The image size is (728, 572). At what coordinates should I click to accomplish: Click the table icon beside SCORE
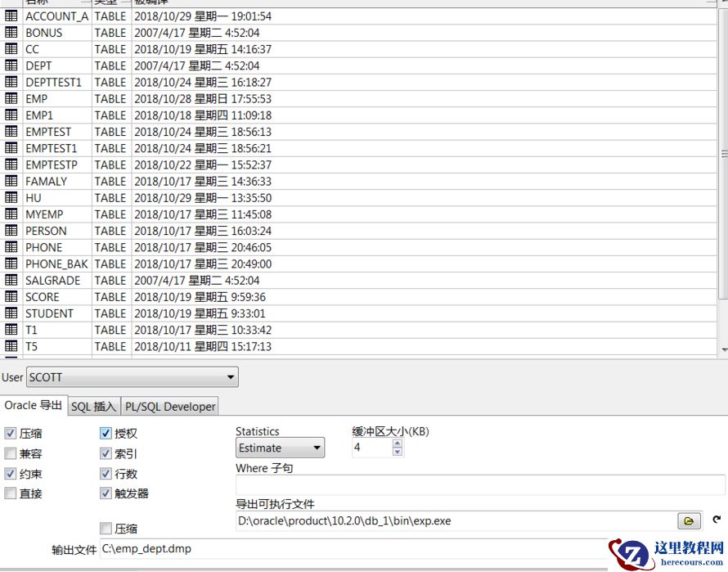(x=11, y=296)
